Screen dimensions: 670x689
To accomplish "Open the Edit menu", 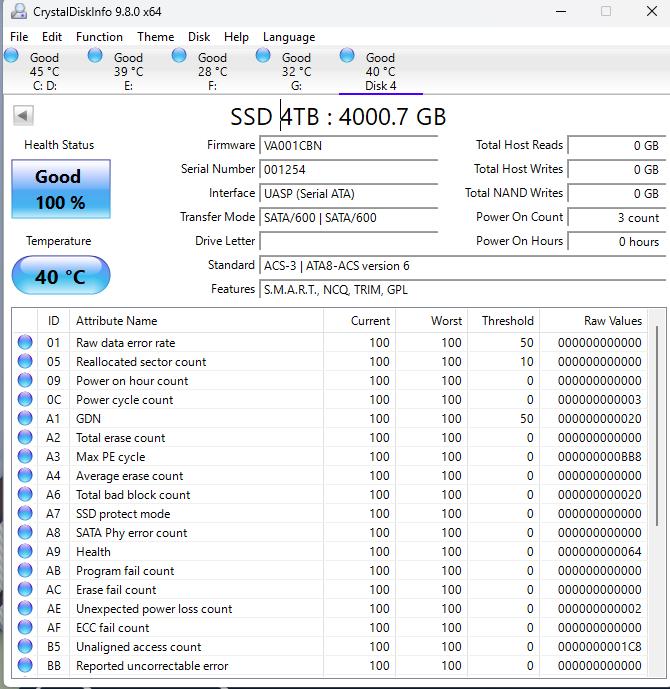I will coord(52,37).
